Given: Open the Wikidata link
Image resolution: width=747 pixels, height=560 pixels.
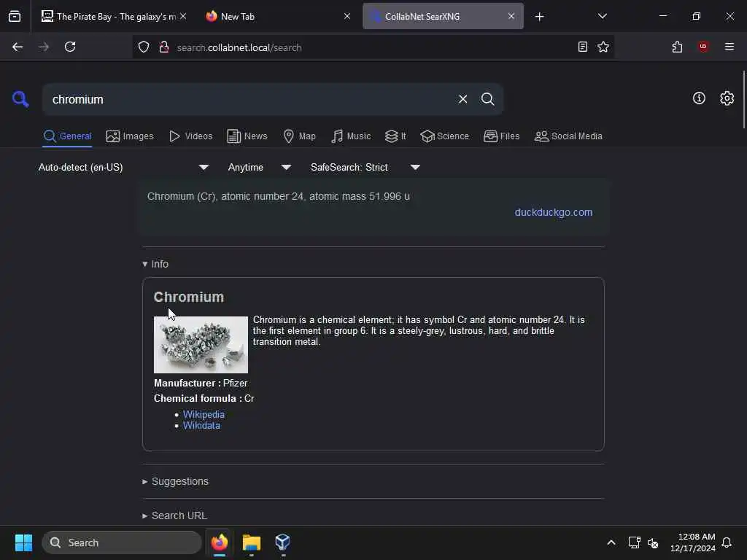Looking at the screenshot, I should click(x=201, y=425).
